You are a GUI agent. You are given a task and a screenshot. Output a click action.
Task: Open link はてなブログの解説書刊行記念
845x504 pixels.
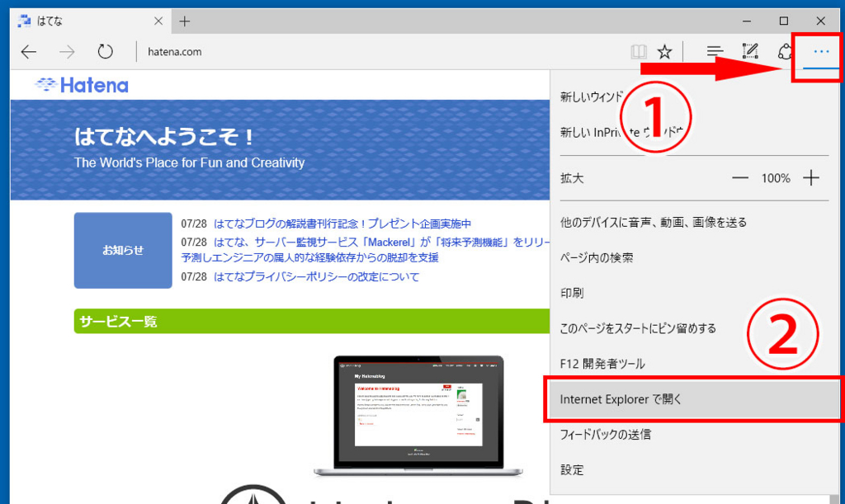click(342, 224)
